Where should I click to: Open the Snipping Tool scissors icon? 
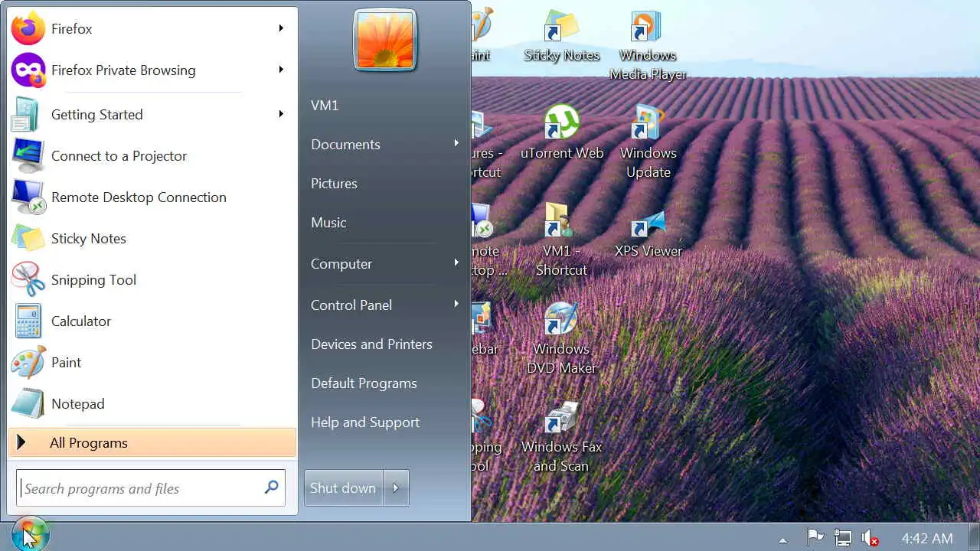click(x=28, y=280)
